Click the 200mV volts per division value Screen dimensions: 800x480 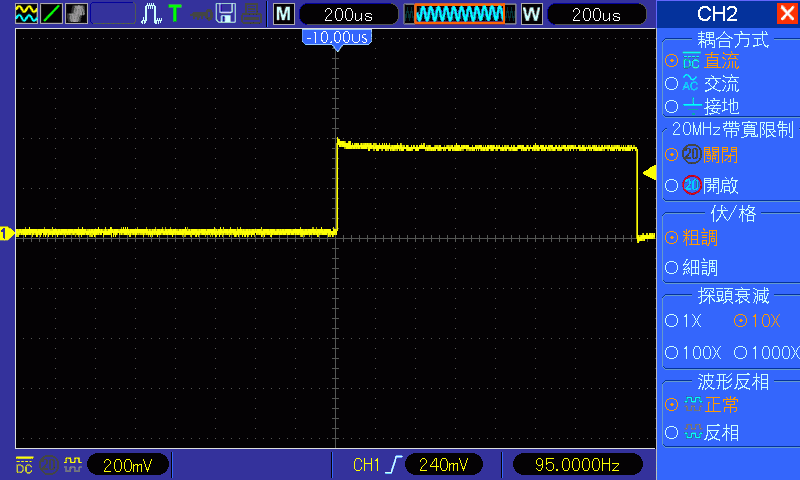[128, 465]
